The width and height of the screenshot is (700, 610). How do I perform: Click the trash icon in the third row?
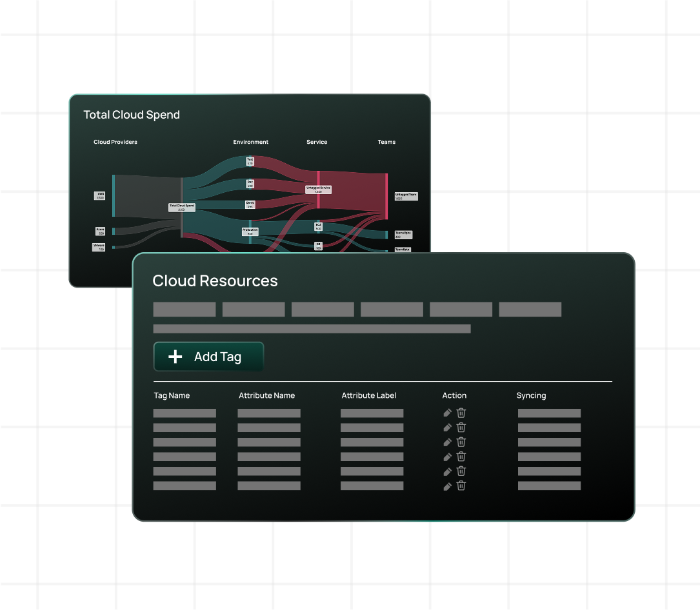(x=461, y=442)
